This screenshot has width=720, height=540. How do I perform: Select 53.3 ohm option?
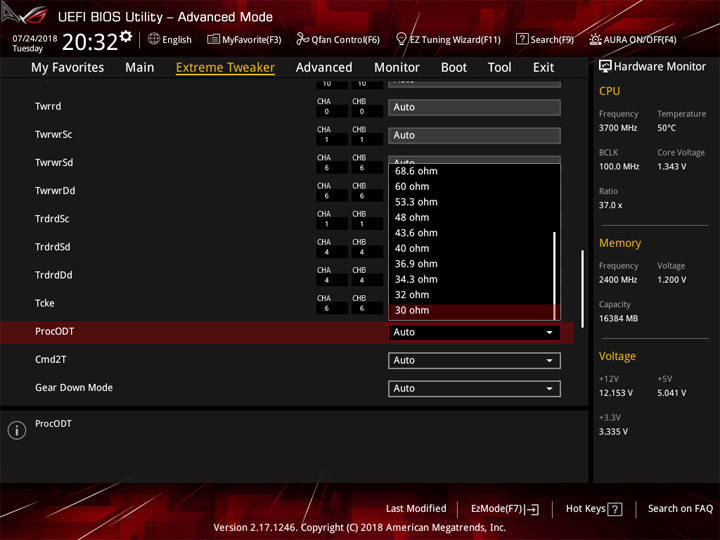[x=471, y=202]
